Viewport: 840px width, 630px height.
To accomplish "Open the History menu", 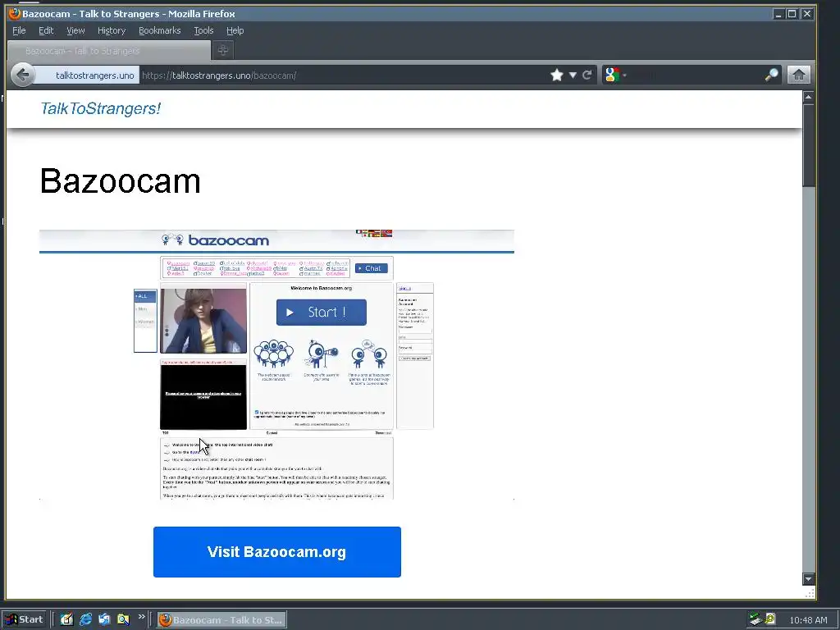I will point(112,30).
